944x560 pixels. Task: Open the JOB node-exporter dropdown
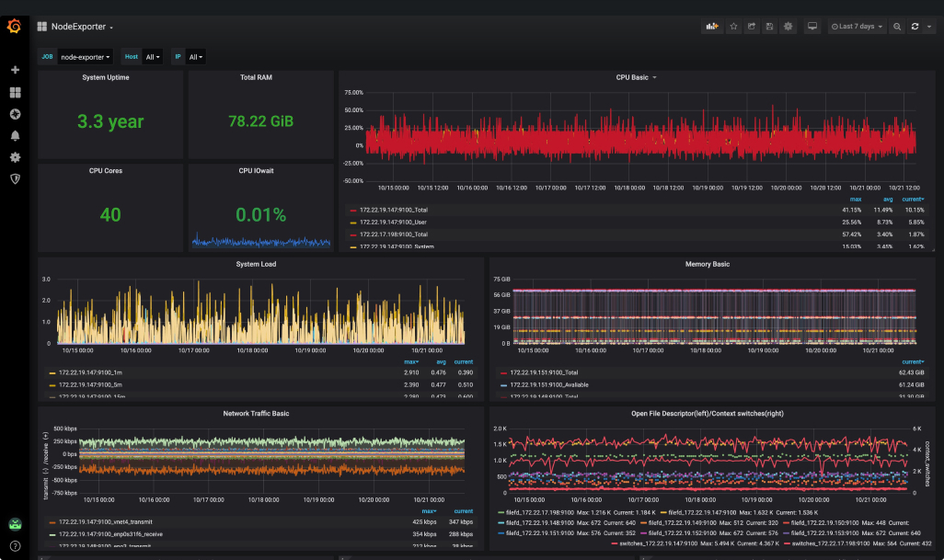tap(85, 56)
